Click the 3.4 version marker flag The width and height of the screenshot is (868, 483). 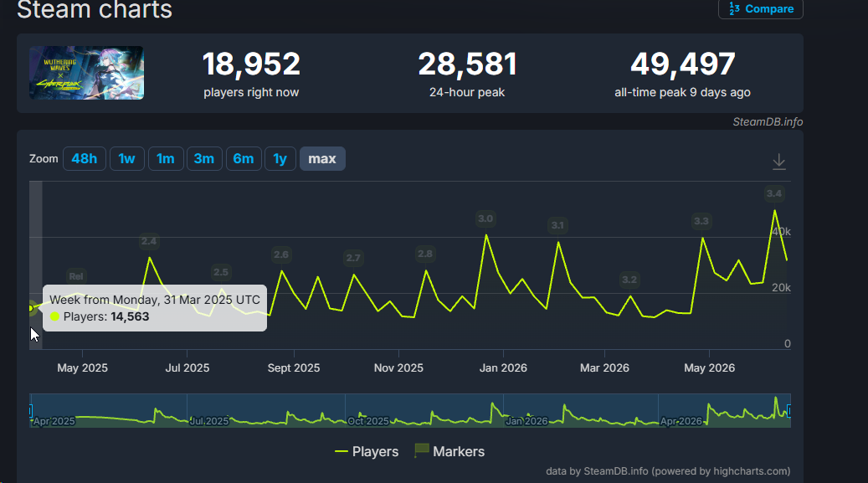click(774, 193)
